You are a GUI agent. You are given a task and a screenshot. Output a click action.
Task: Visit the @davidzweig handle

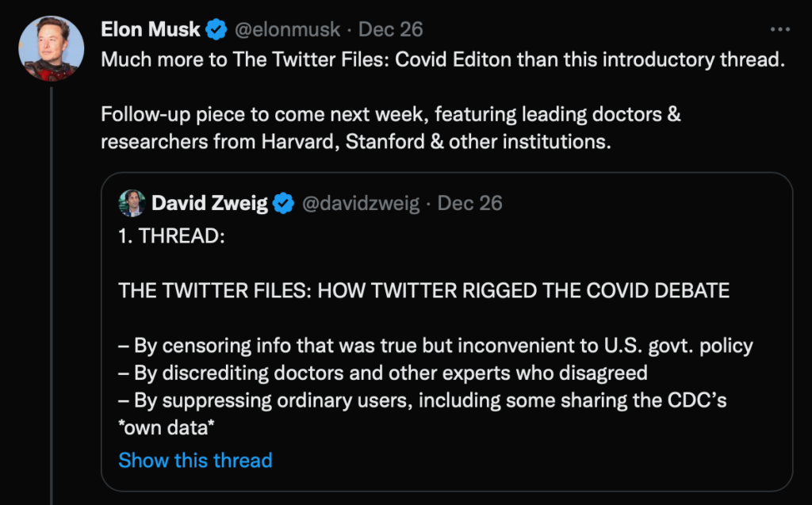(362, 204)
